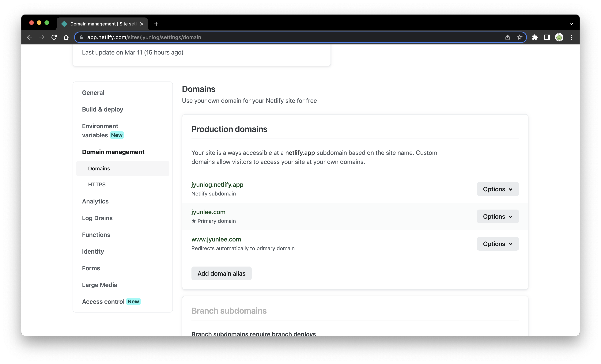Open Options for jyunlee.com
Screen dimensions: 601x364
(498, 216)
